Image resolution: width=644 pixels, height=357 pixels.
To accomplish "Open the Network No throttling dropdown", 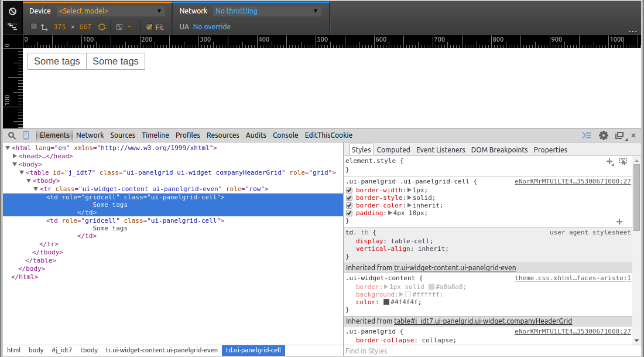I will (267, 11).
